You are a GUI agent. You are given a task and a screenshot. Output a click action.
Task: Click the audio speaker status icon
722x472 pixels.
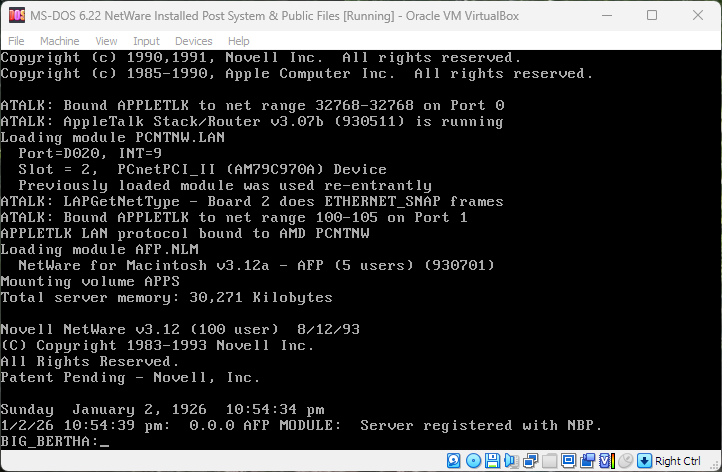[x=511, y=461]
